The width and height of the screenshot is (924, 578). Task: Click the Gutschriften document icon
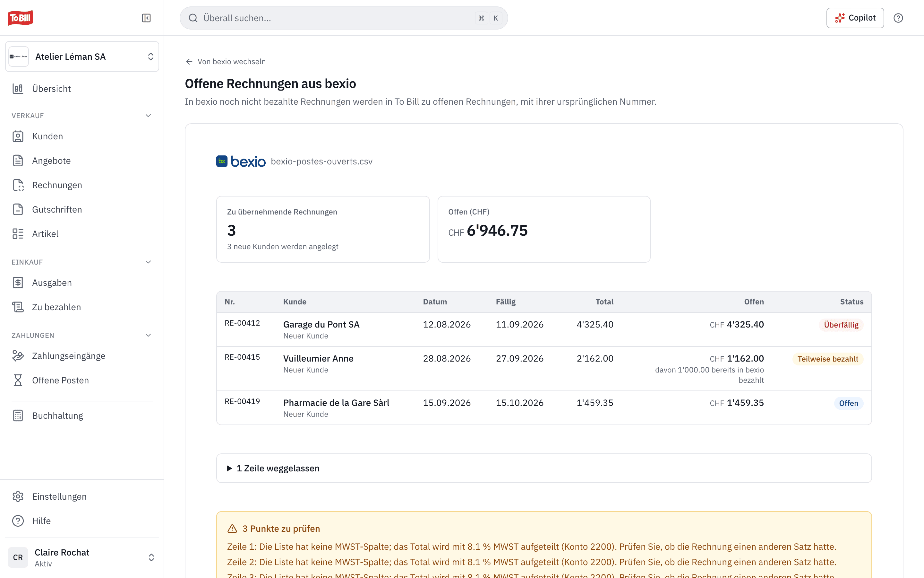point(18,209)
